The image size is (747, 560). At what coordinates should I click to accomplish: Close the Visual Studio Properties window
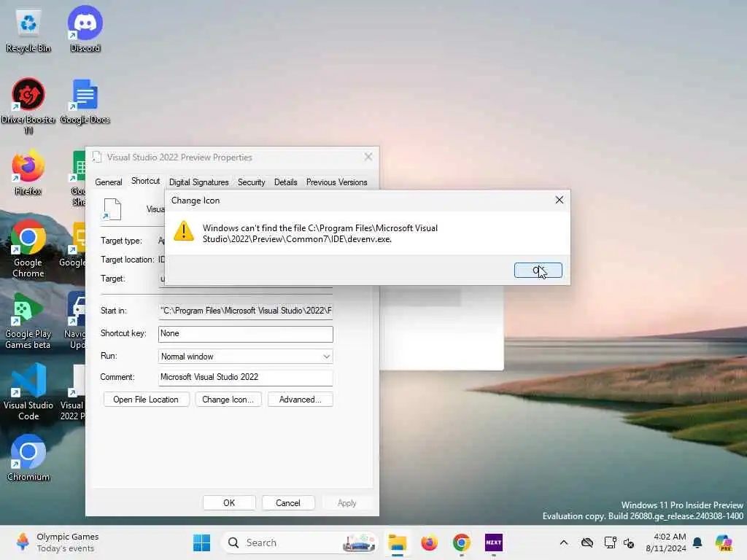pyautogui.click(x=368, y=157)
